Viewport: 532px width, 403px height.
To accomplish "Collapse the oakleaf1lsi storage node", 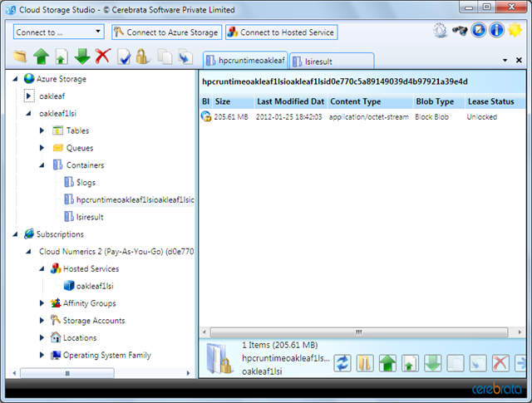I will [29, 113].
